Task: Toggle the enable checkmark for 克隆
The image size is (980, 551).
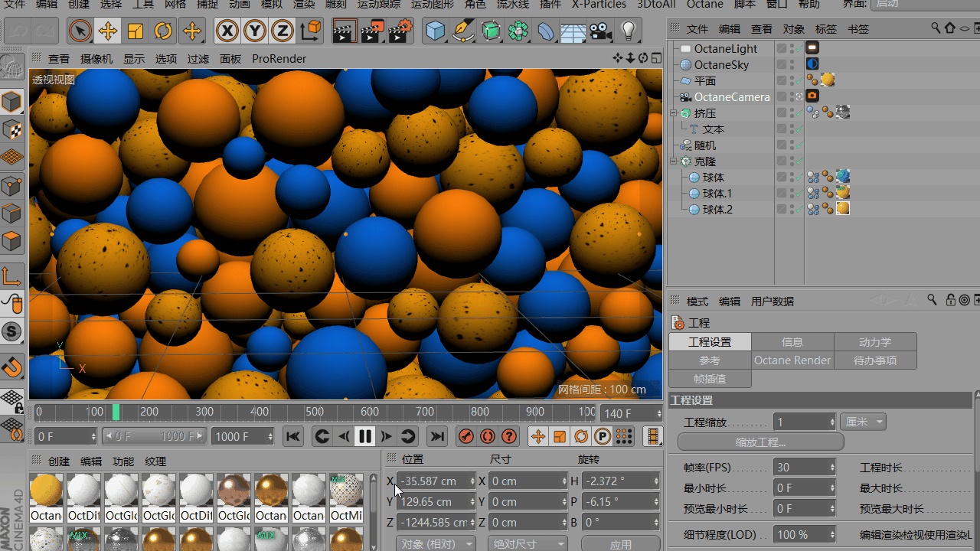Action: 799,161
